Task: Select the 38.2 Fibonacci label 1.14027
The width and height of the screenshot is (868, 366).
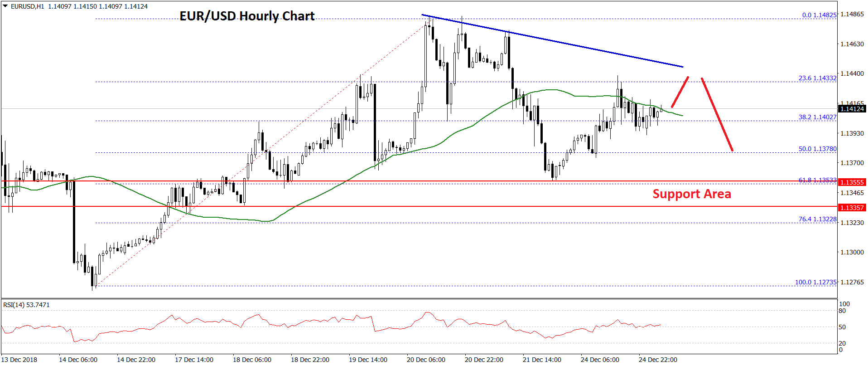Action: (x=817, y=117)
